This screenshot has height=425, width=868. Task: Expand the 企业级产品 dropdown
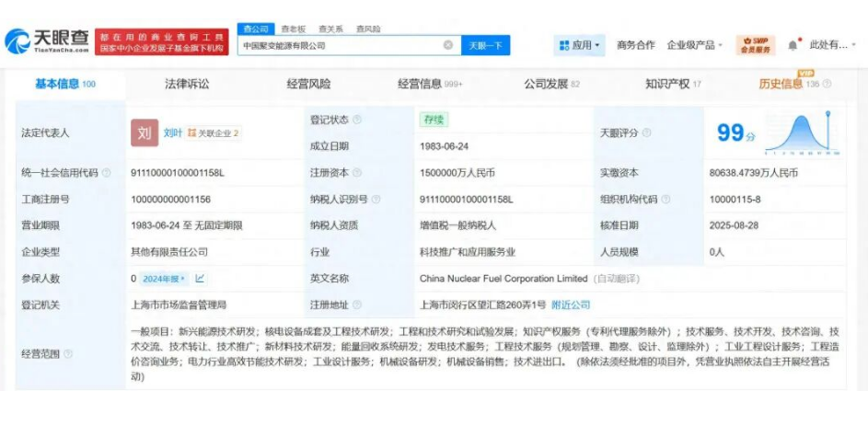(695, 45)
